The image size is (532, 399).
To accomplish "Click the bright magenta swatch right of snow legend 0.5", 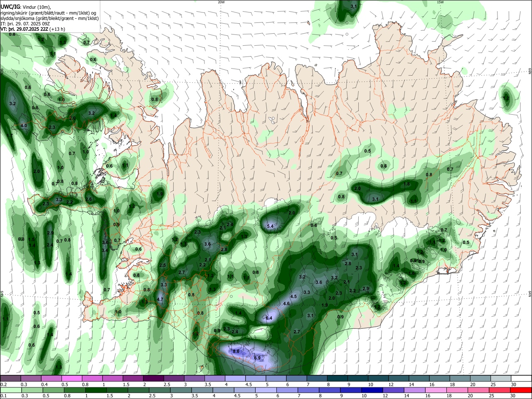I will tap(72, 379).
